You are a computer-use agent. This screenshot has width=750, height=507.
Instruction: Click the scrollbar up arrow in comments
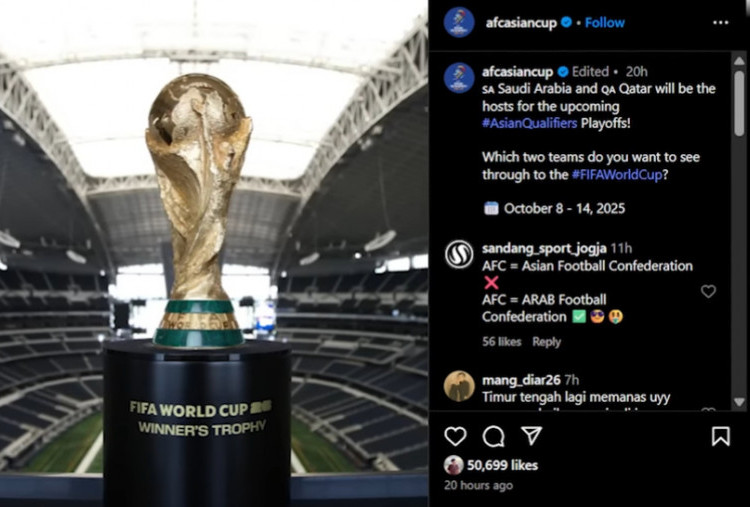click(x=739, y=61)
